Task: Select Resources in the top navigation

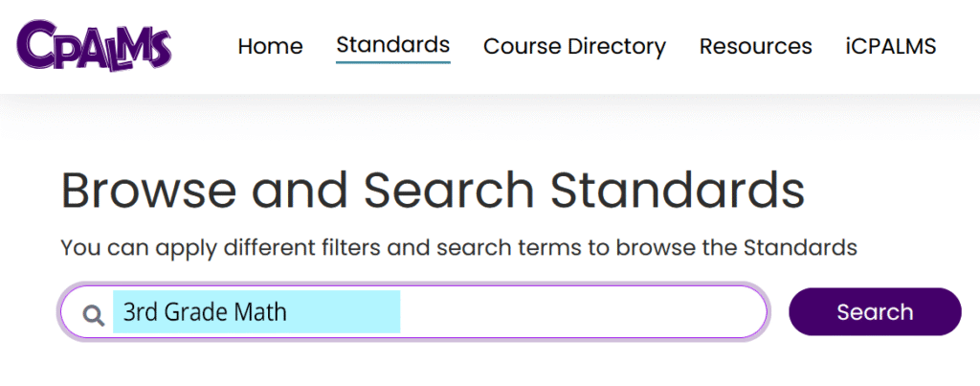Action: click(x=755, y=46)
